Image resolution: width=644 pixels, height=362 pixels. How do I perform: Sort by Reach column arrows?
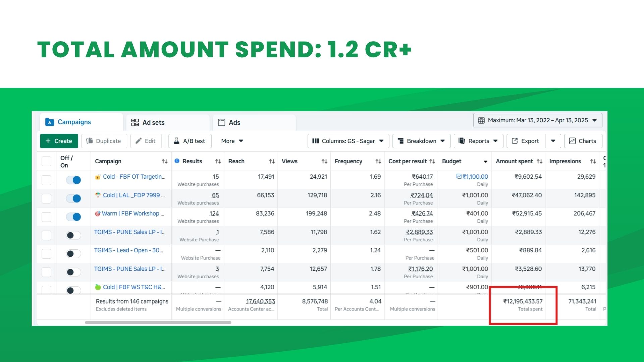(x=272, y=162)
